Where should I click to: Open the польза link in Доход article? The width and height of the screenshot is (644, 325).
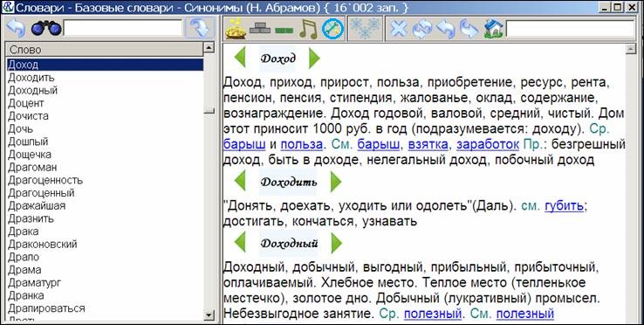301,145
